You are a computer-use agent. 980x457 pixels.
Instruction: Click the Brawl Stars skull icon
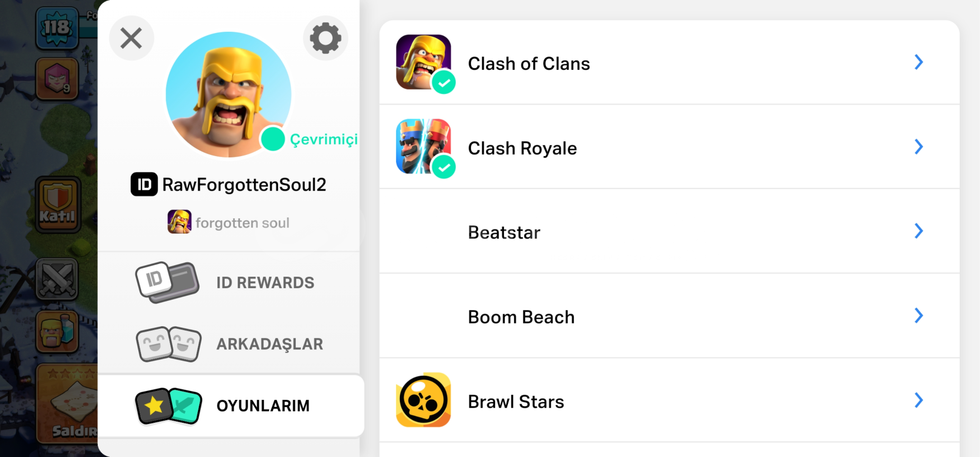(423, 400)
